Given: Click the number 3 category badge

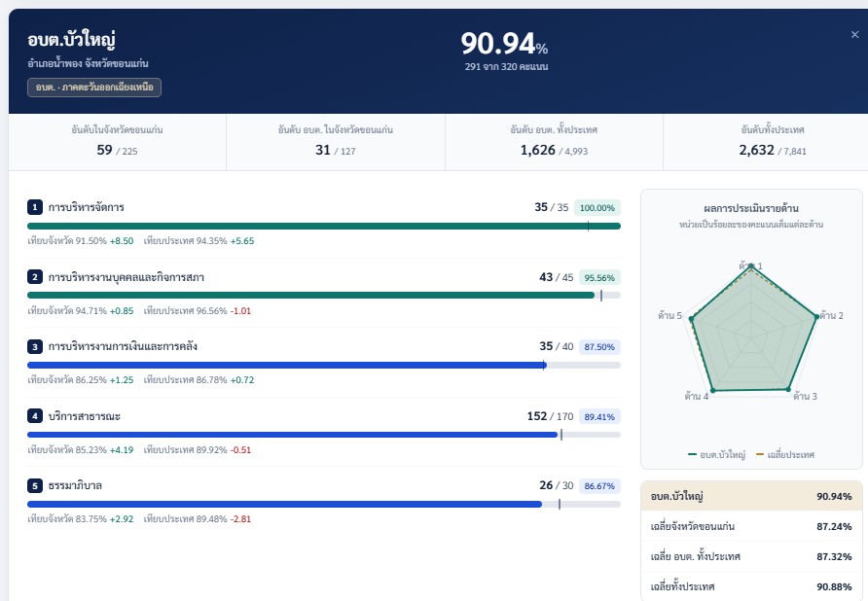Looking at the screenshot, I should pyautogui.click(x=34, y=346).
